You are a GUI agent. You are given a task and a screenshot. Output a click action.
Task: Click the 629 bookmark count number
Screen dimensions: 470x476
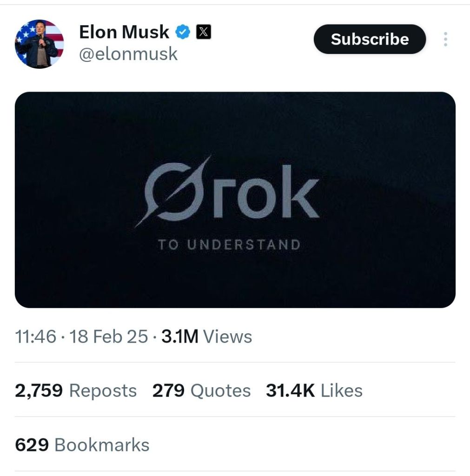[x=32, y=445]
